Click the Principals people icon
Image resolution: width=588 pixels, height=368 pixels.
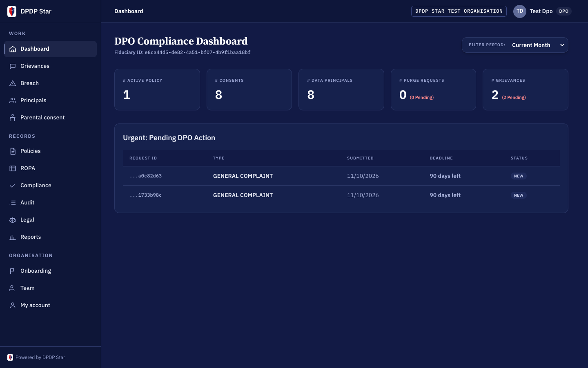point(13,101)
